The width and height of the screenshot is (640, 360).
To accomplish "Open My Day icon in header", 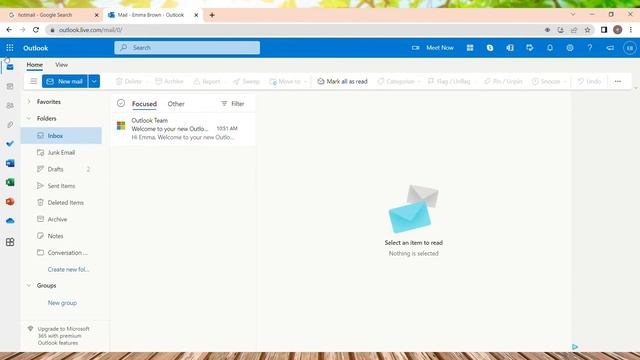I will (x=530, y=48).
